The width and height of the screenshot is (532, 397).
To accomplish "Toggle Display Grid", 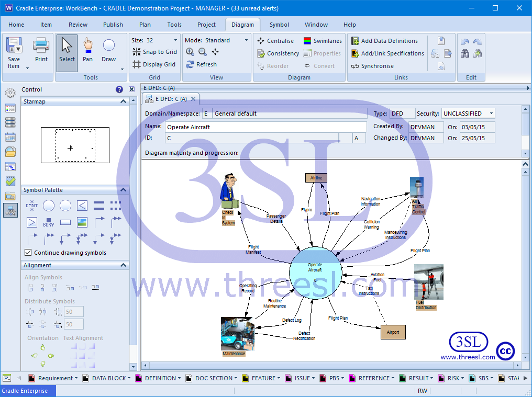I will (154, 64).
